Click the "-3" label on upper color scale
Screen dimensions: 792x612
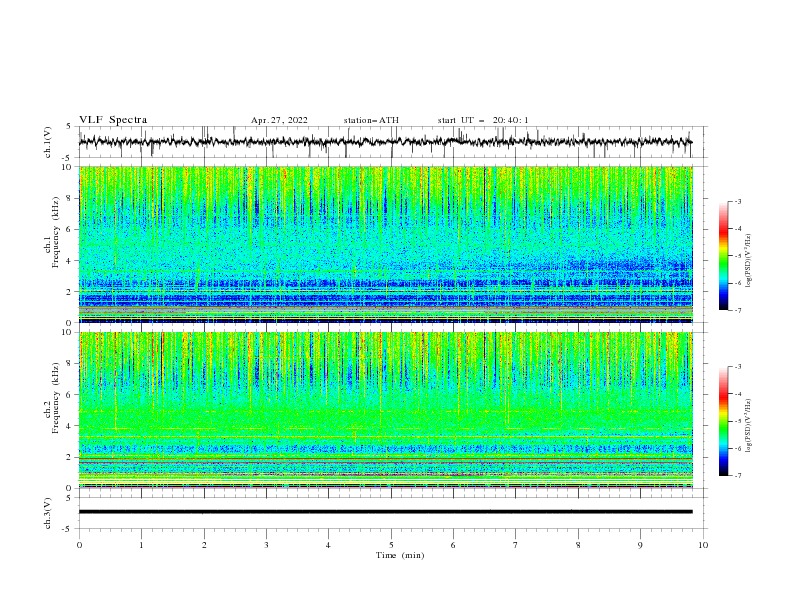tap(738, 201)
